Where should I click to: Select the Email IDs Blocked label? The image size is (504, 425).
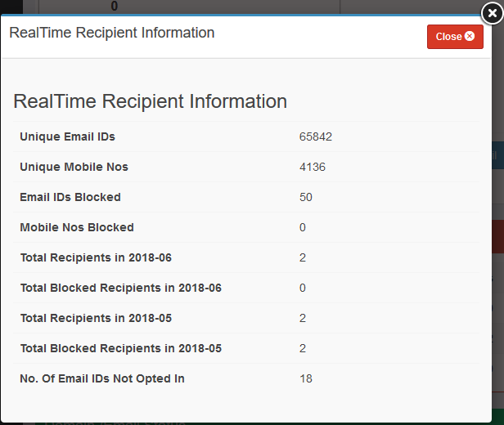70,197
